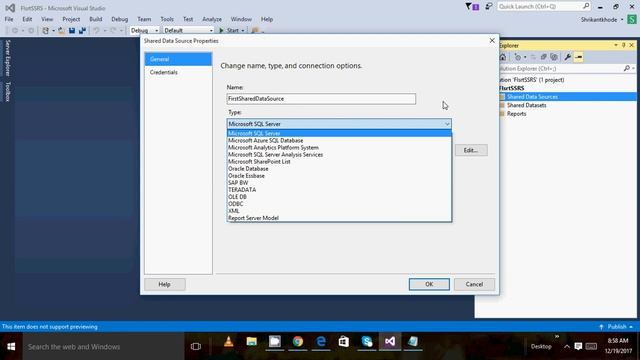Open the Debug configuration dropdown
Image resolution: width=640 pixels, height=360 pixels.
pyautogui.click(x=144, y=31)
